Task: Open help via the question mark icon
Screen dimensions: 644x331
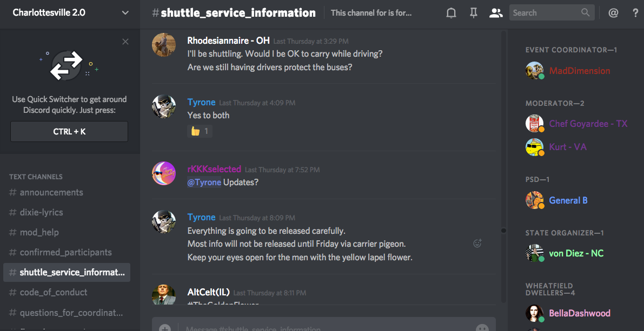Action: coord(635,13)
